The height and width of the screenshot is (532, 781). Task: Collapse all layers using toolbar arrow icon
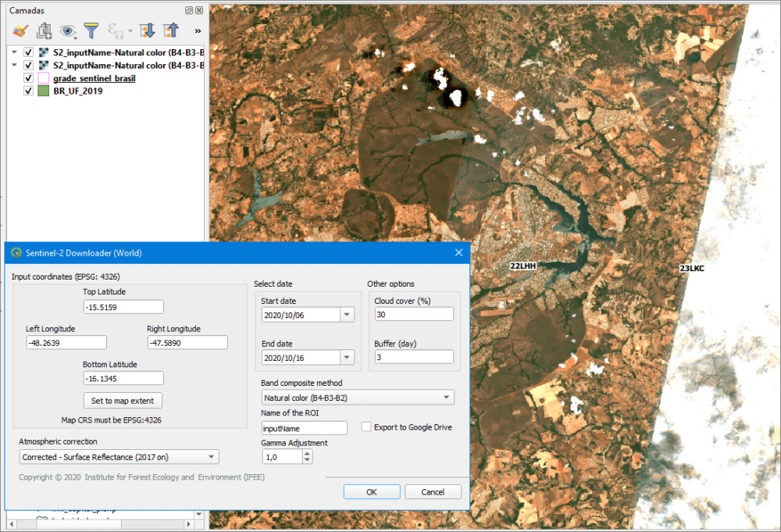pos(170,31)
